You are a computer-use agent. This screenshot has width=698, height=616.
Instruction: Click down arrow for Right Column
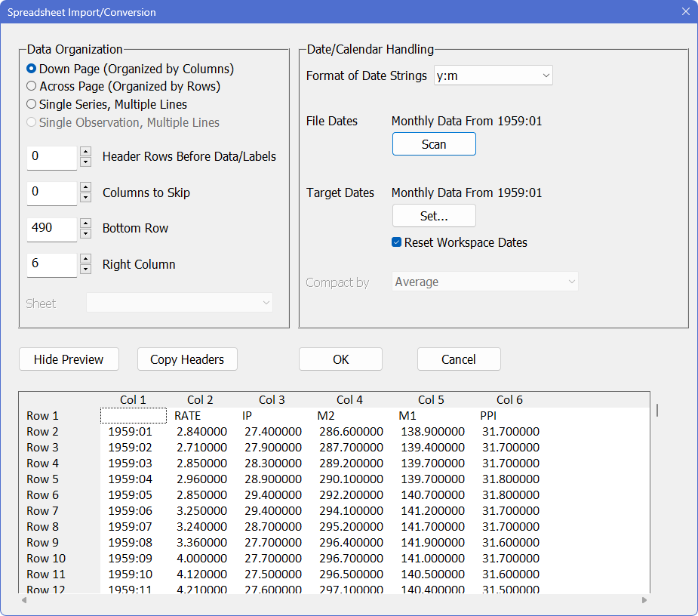click(85, 269)
